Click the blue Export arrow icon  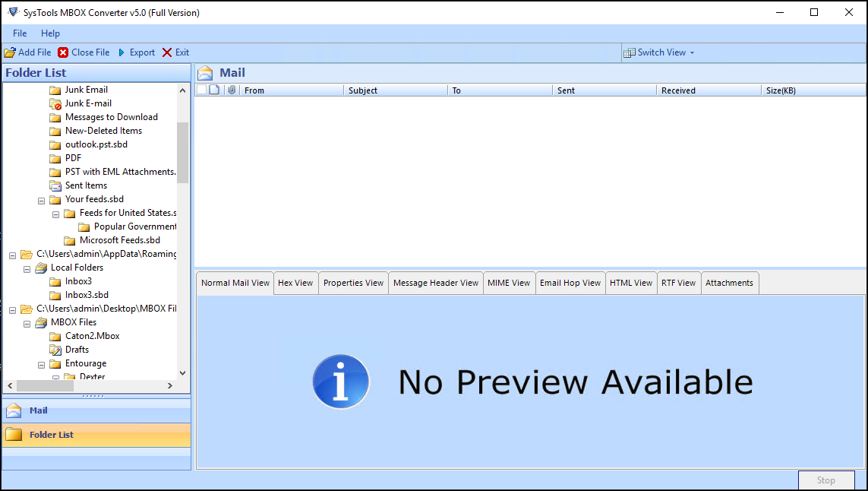click(122, 52)
